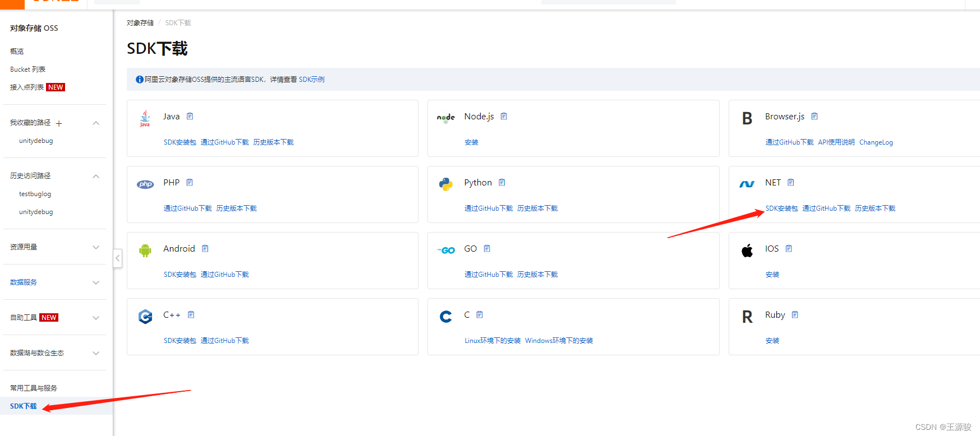The height and width of the screenshot is (436, 980).
Task: Open the Python documentation icon
Action: [502, 183]
